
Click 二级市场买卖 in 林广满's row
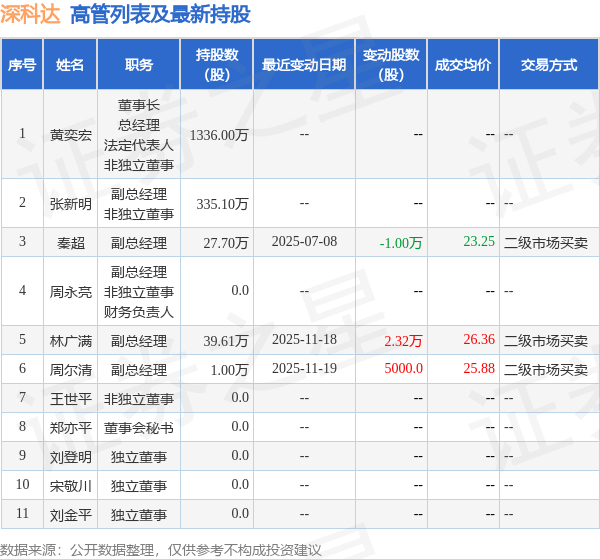[x=546, y=341]
